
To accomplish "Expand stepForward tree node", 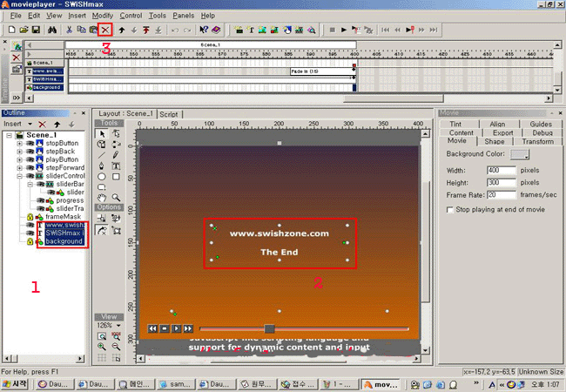I will (19, 168).
